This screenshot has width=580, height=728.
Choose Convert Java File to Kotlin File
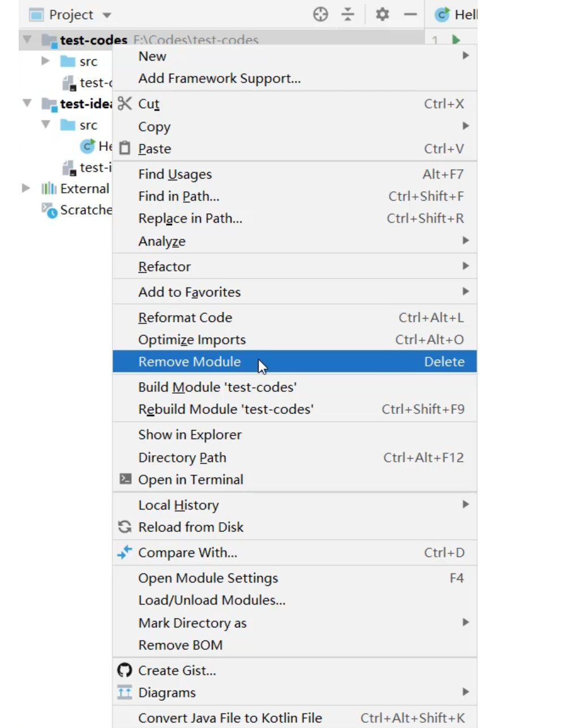(230, 718)
